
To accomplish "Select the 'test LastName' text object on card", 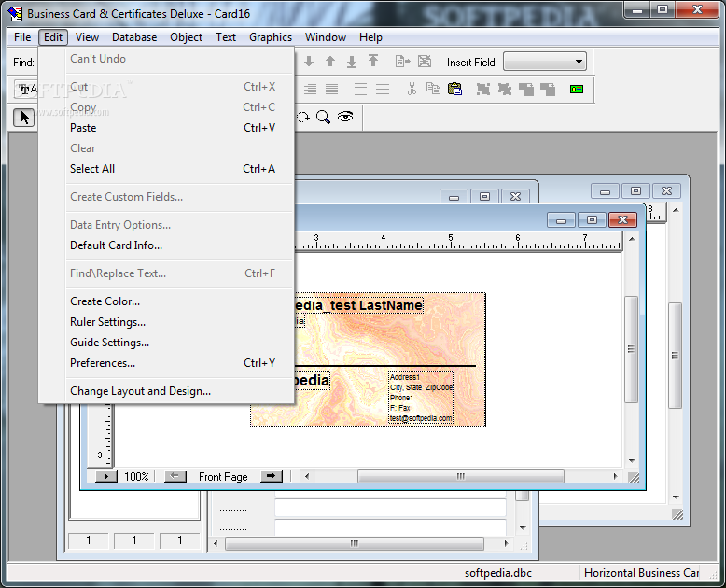I will coord(359,305).
